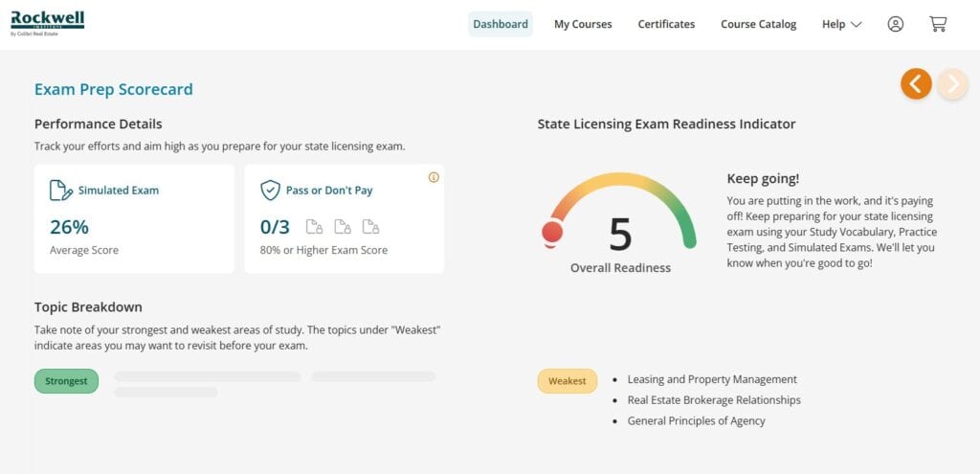Screen dimensions: 980x474
Task: Click Leasing and Property Management topic
Action: (x=712, y=379)
